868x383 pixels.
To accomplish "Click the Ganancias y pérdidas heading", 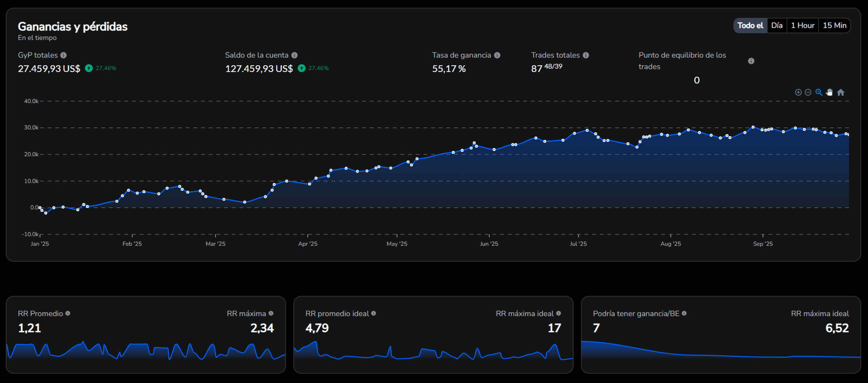I will 73,26.
